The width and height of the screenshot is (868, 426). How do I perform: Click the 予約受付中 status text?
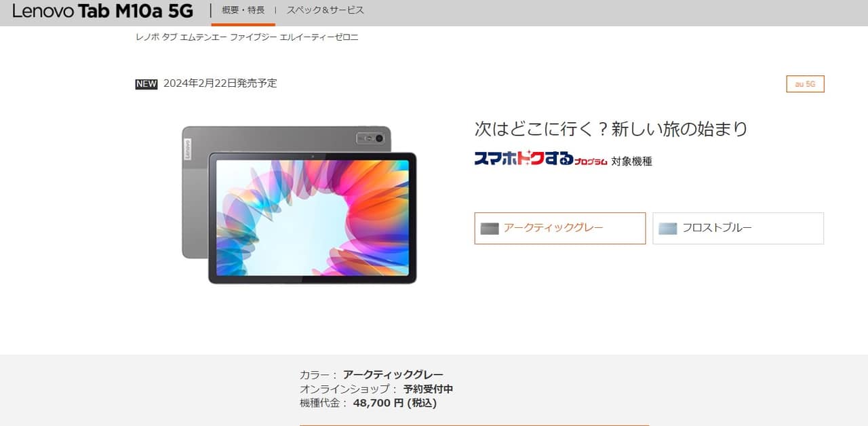click(x=428, y=389)
